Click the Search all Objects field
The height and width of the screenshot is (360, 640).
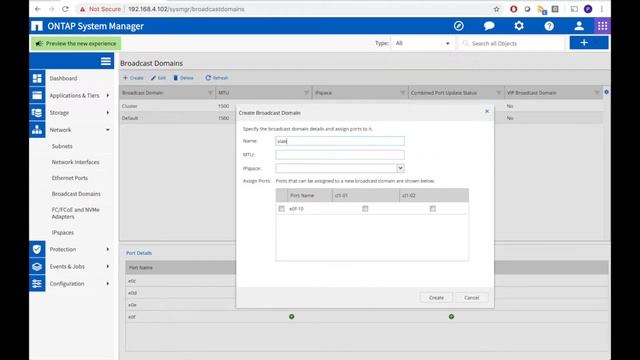[x=512, y=43]
